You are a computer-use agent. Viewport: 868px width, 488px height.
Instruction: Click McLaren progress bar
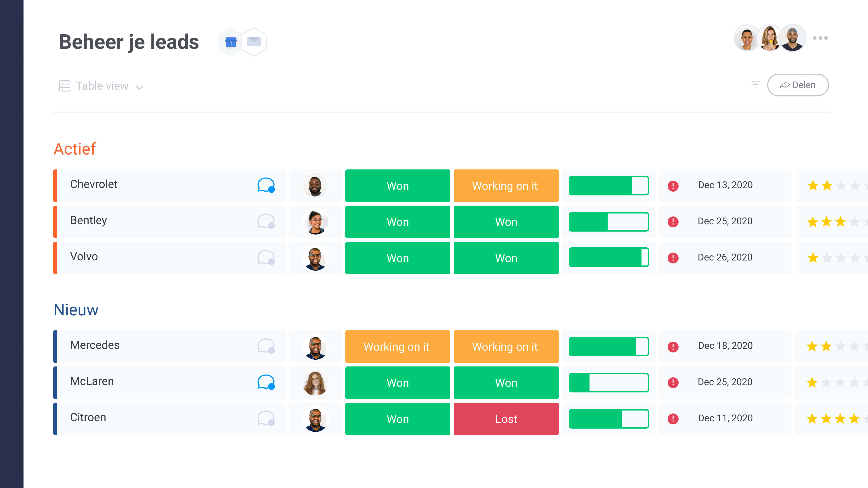tap(609, 382)
